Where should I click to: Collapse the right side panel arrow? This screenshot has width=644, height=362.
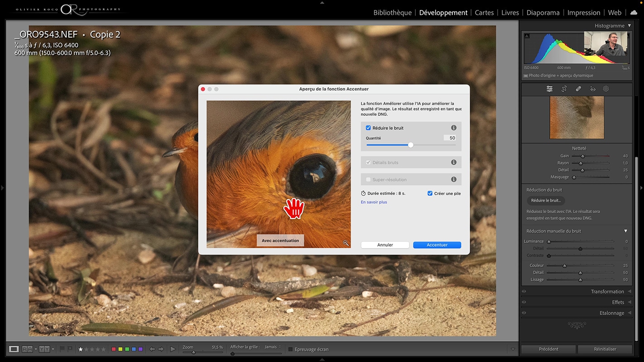pyautogui.click(x=641, y=187)
